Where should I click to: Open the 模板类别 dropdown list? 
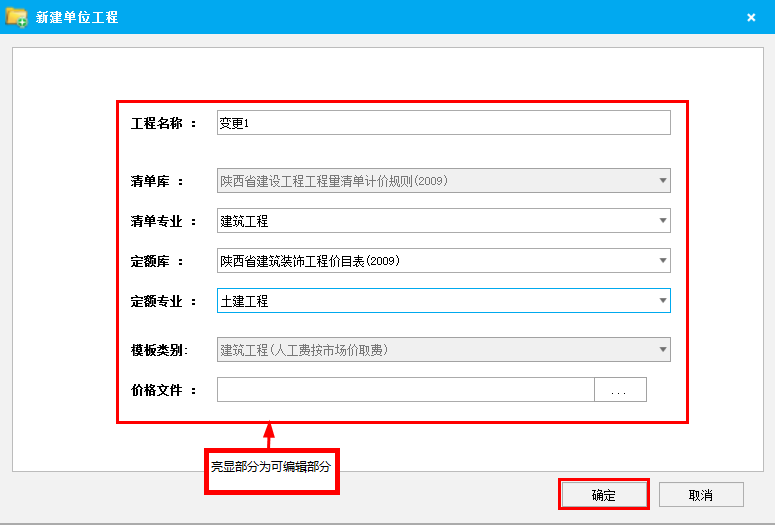tap(662, 349)
